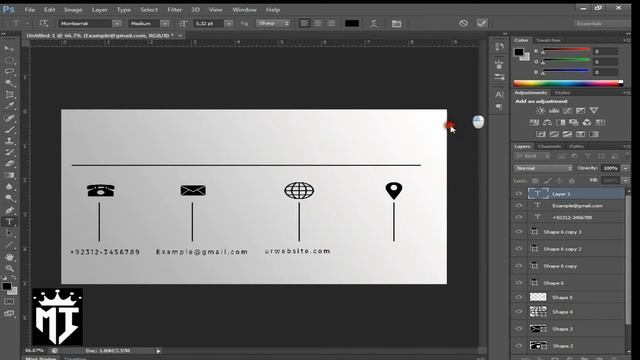Add a Curves adjustment
640x360 pixels.
coord(567,111)
